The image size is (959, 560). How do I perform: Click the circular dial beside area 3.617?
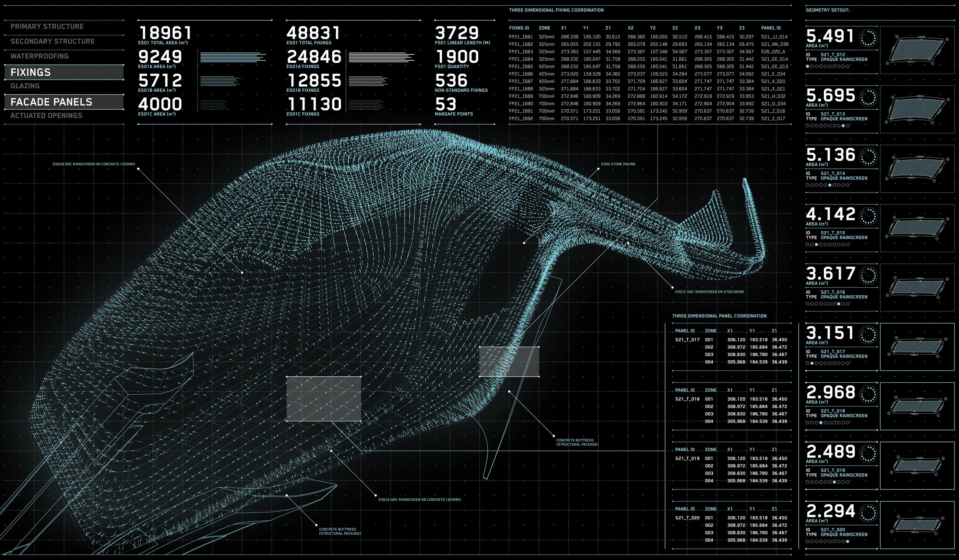point(868,276)
